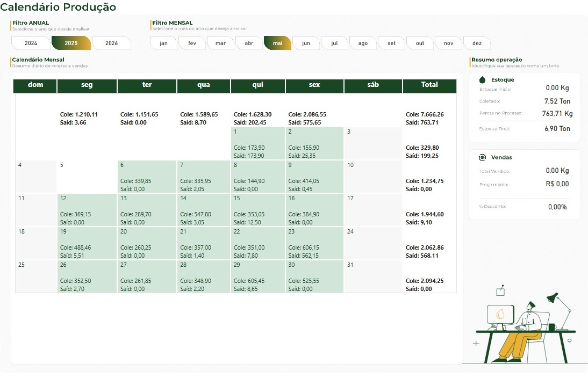Click weekly total 'Cole: 2.094,25'
Screen dimensions: 588x379
click(425, 281)
